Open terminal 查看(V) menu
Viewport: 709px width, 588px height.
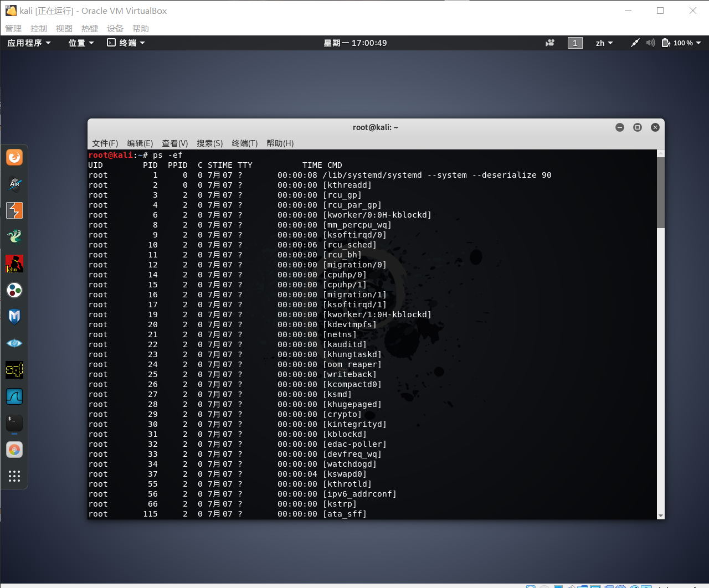point(175,143)
